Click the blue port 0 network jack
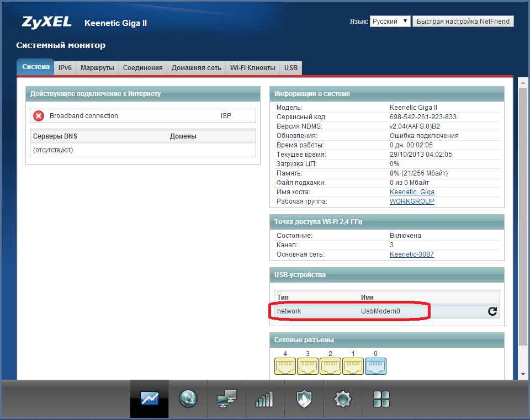The width and height of the screenshot is (530, 420). (375, 366)
